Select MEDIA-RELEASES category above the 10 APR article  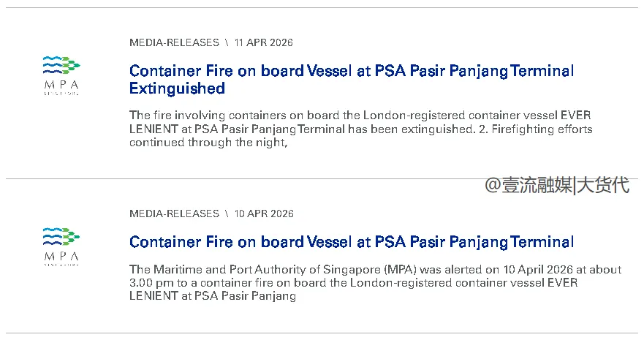coord(174,214)
